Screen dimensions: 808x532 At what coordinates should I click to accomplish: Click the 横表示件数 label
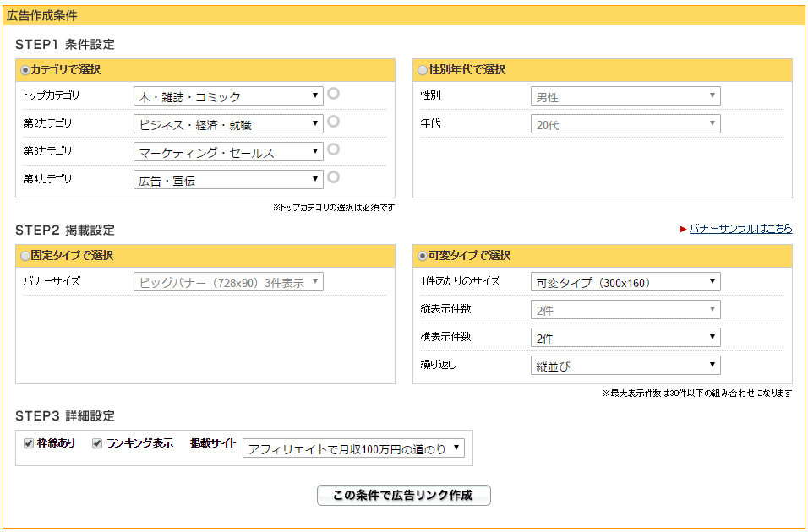tap(445, 337)
